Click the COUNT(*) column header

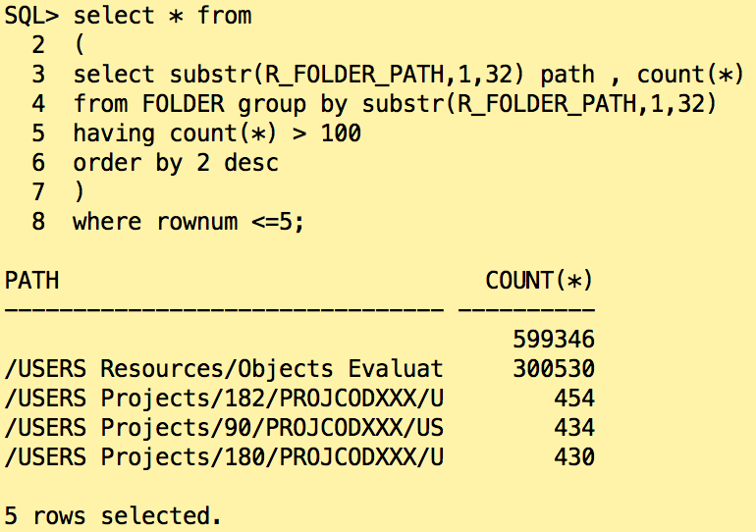coord(539,281)
